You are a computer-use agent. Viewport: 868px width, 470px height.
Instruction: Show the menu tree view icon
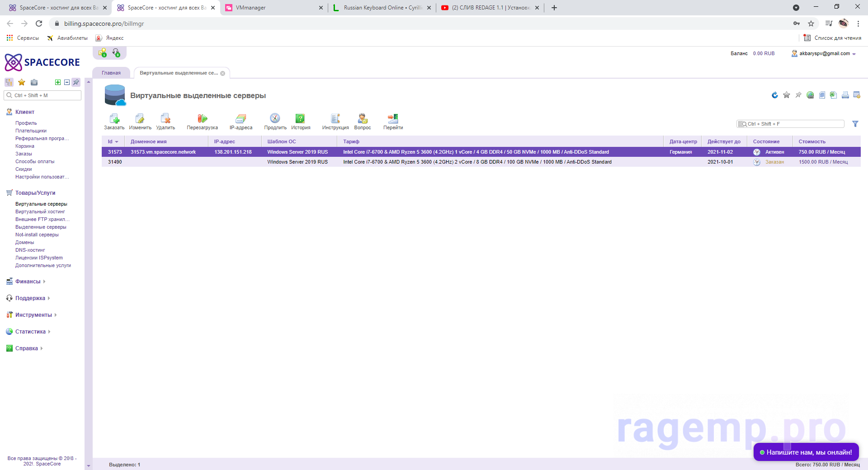[x=9, y=82]
